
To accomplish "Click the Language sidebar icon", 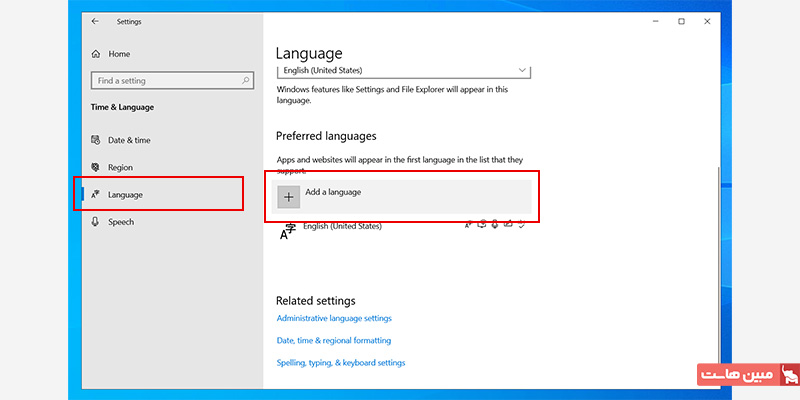I will [x=95, y=194].
